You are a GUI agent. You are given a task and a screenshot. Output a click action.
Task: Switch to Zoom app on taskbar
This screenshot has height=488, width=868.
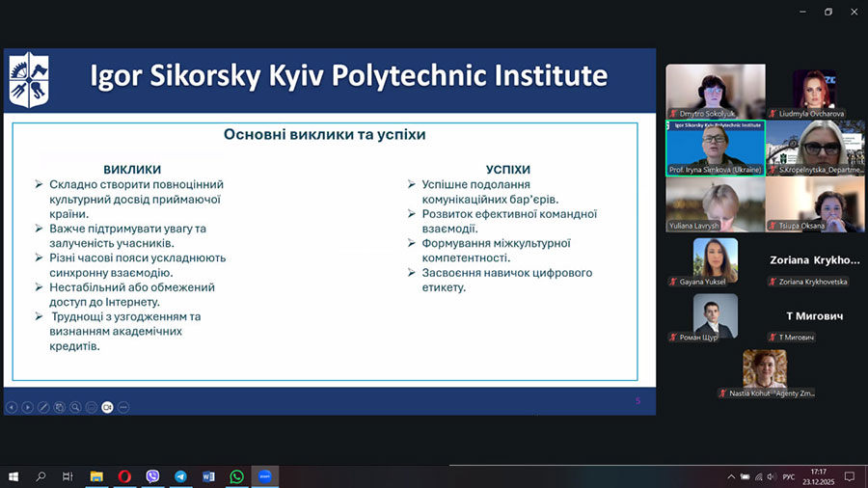pos(264,476)
